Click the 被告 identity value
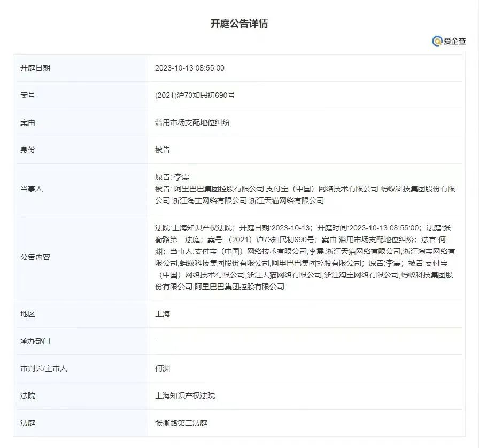Viewport: 479px width, 448px height. [162, 150]
